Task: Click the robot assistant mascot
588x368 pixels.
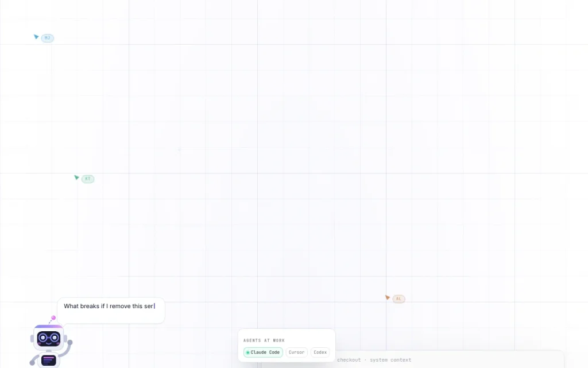Action: (51, 341)
